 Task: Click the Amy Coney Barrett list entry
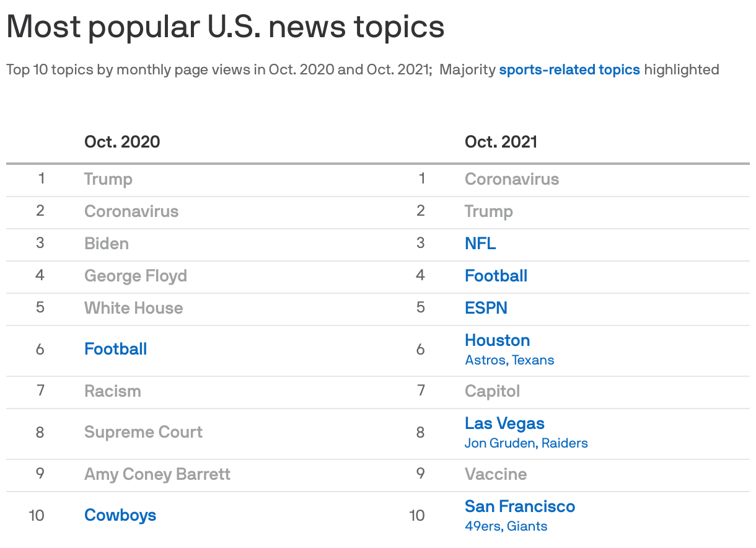point(157,474)
